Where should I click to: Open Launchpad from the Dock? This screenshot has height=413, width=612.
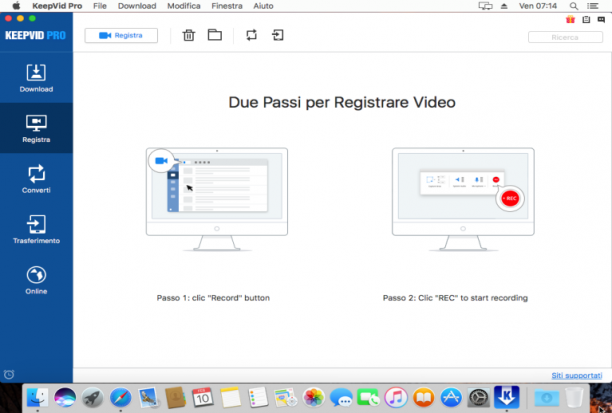[93, 398]
